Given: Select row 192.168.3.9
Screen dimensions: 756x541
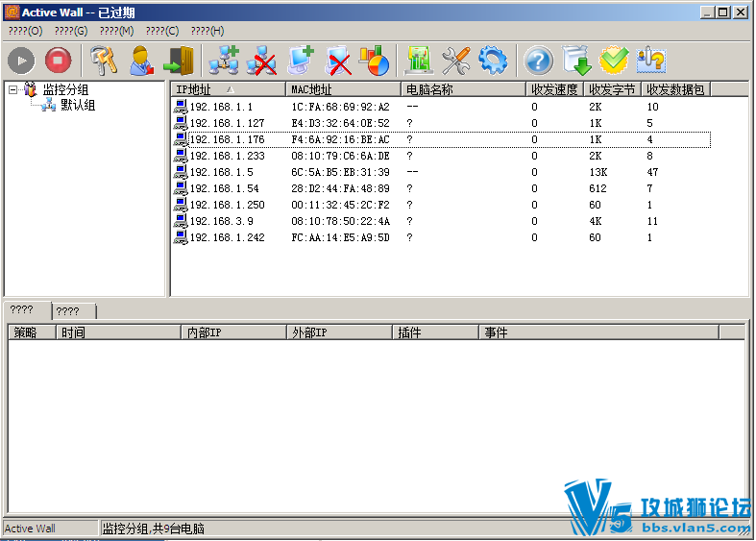Looking at the screenshot, I should click(x=441, y=222).
